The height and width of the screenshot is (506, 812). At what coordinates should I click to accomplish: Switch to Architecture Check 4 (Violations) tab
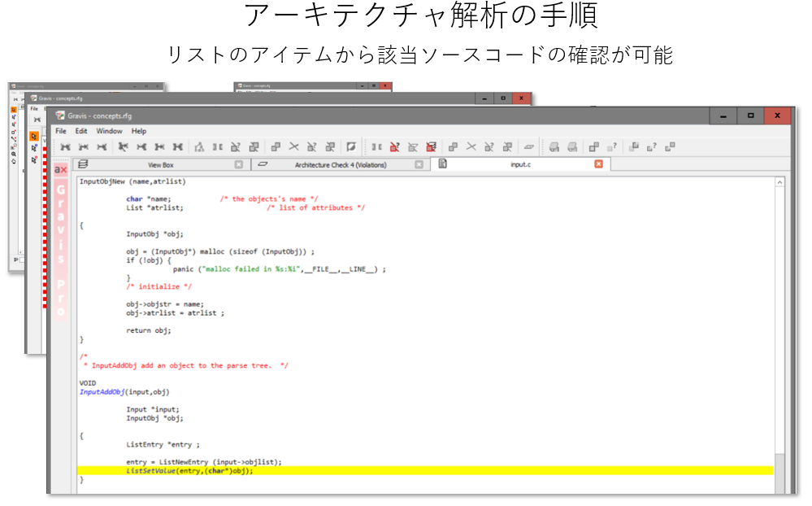pyautogui.click(x=340, y=165)
